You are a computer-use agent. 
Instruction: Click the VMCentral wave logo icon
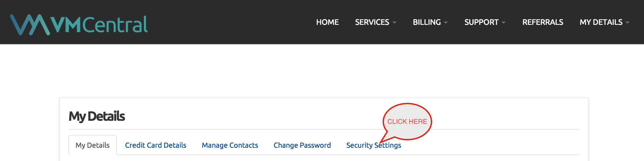[30, 25]
